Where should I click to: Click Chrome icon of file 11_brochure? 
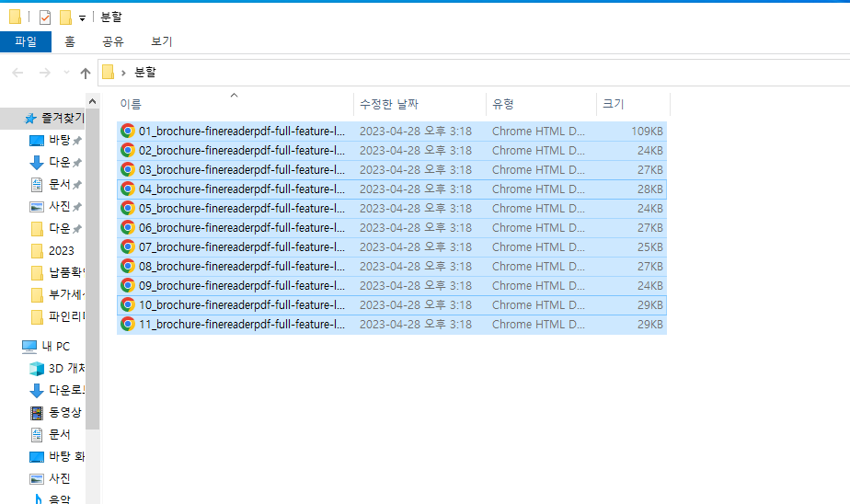pos(127,324)
